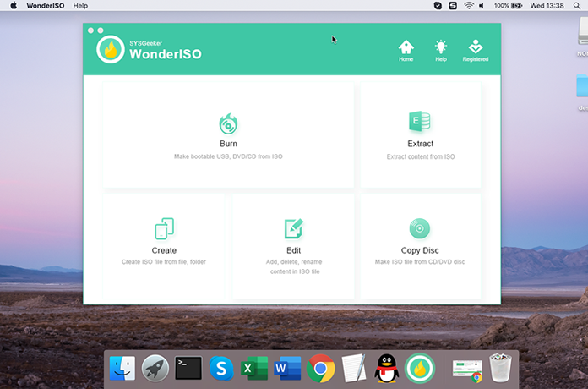Open the Trash in the Dock

500,369
